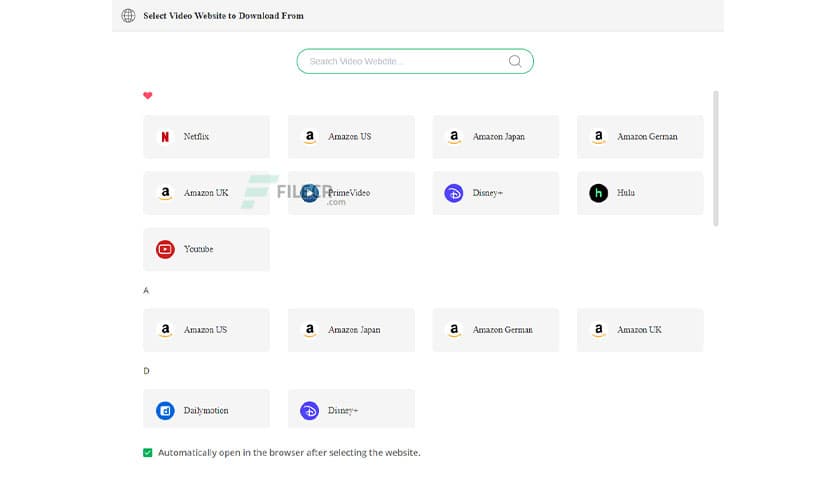Click the Dailymotion logo icon
The width and height of the screenshot is (836, 484).
[165, 411]
